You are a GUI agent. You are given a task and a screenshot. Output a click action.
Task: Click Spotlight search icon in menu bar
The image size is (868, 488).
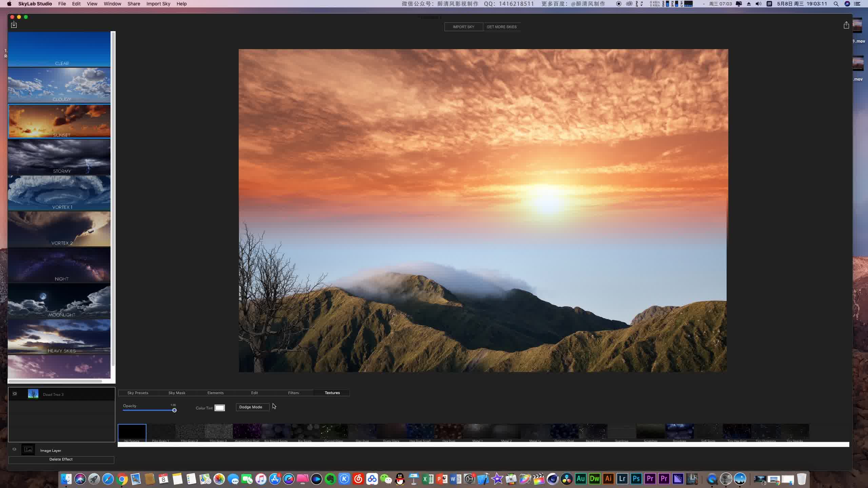836,4
